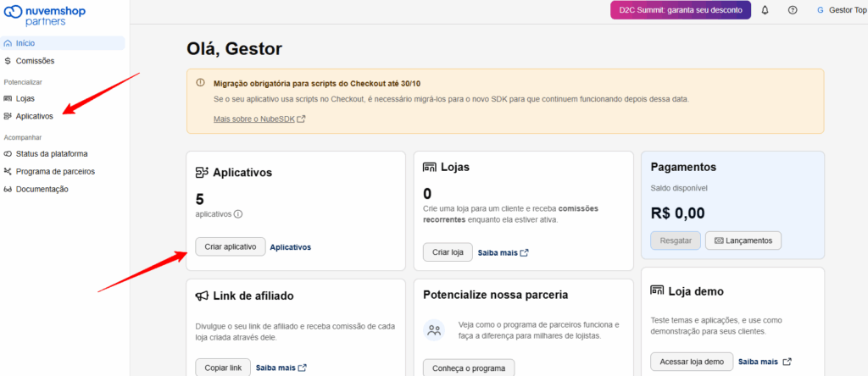Select Aplicativos in the sidebar menu
This screenshot has height=376, width=868.
pyautogui.click(x=34, y=116)
